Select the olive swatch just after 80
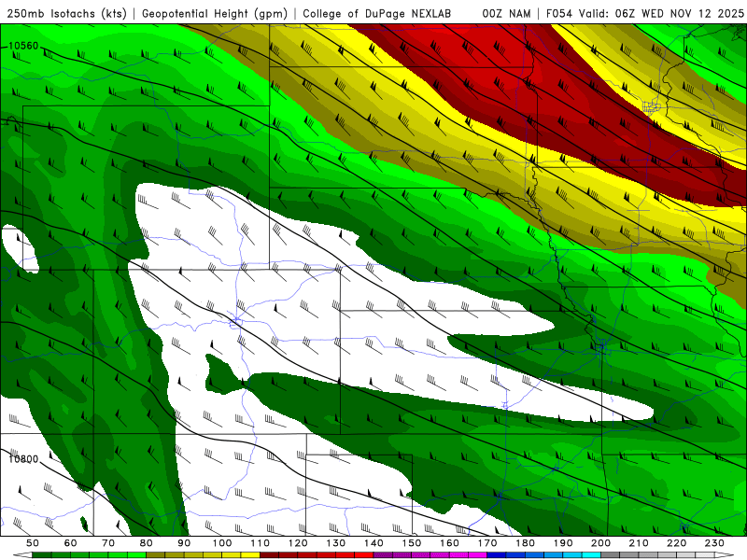Image resolution: width=747 pixels, height=560 pixels. [155, 555]
